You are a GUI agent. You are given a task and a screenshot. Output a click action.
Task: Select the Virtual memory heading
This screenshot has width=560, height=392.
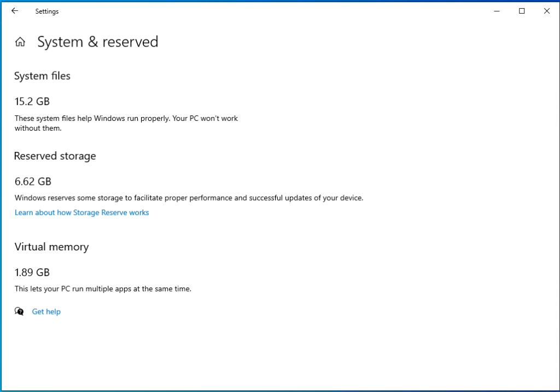tap(51, 247)
